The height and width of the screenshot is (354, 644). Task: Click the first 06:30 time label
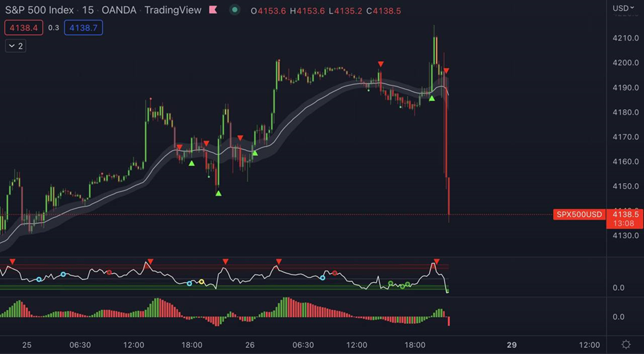(79, 345)
